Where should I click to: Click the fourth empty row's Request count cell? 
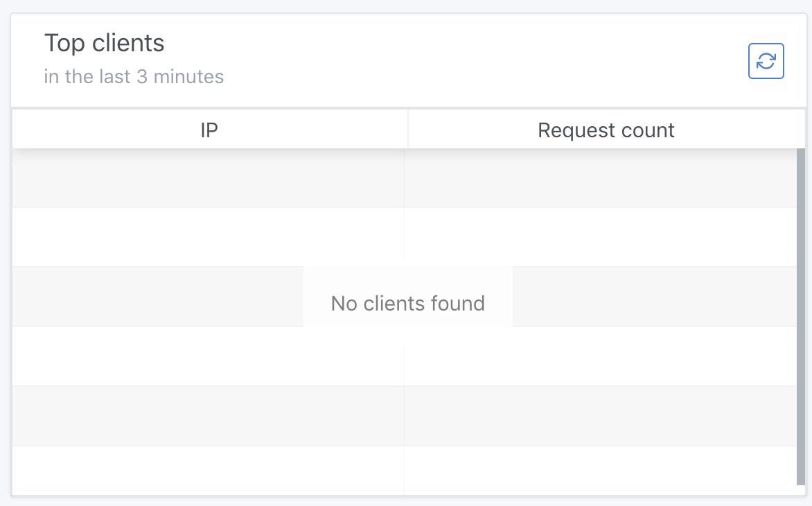(x=600, y=356)
